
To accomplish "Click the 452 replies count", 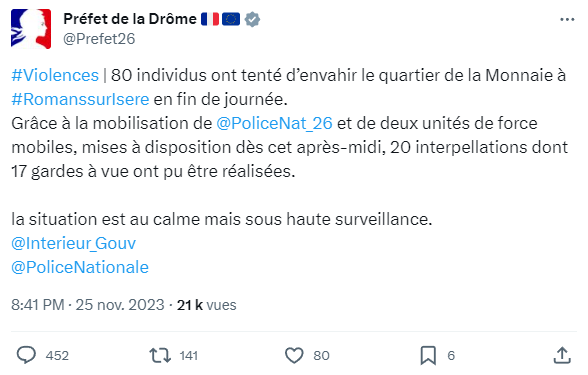I will [57, 356].
